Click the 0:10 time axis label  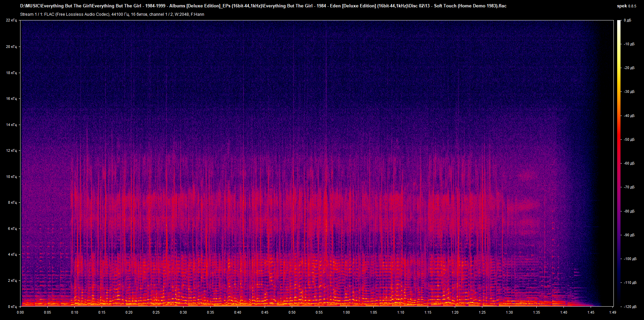(74, 312)
